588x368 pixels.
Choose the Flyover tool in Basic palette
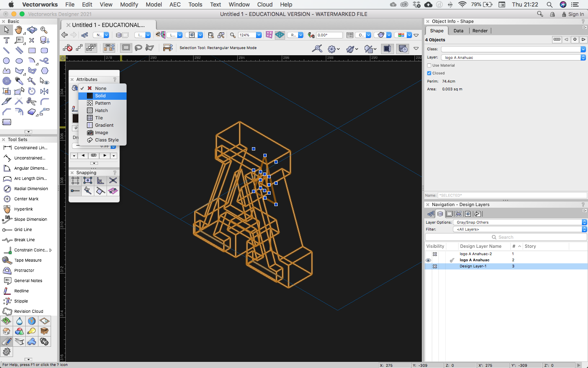click(32, 30)
